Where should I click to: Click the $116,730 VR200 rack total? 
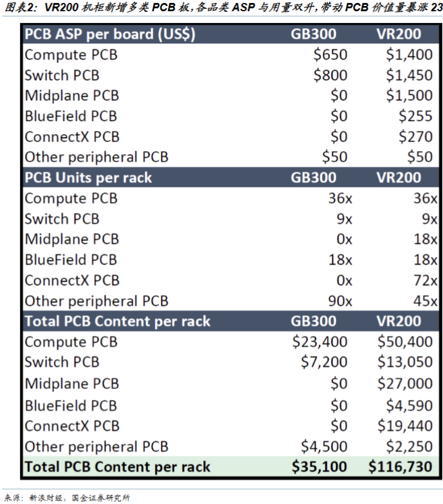pos(401,467)
